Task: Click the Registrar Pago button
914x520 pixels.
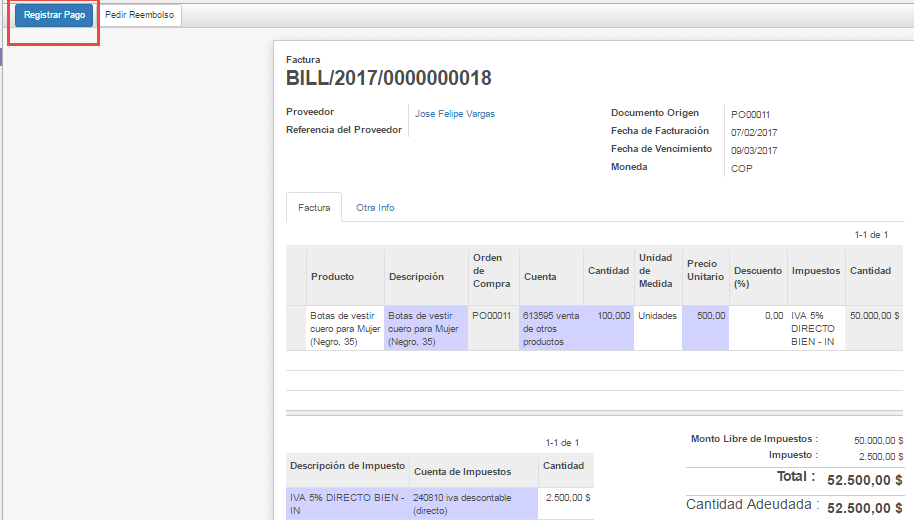Action: point(54,16)
